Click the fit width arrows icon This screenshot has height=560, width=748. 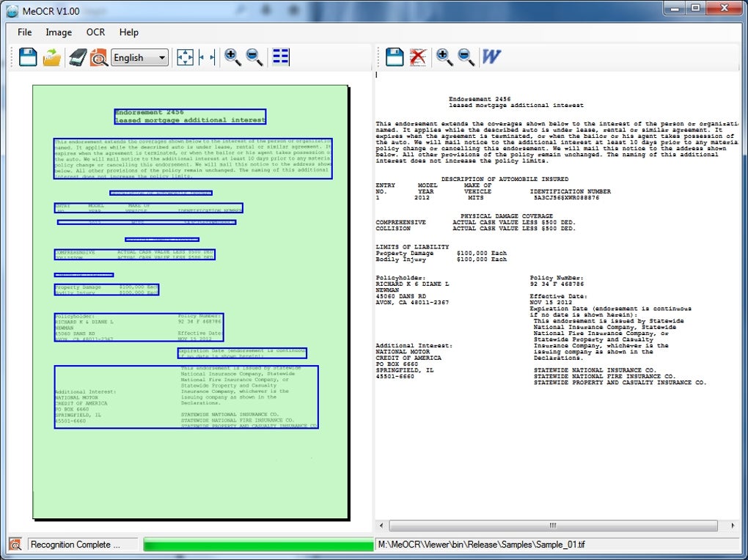click(x=207, y=57)
